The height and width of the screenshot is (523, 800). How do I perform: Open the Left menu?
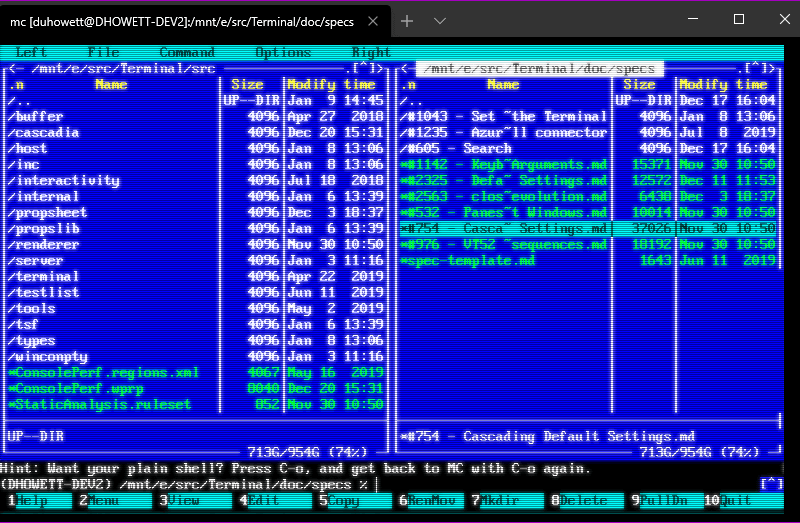pos(32,52)
